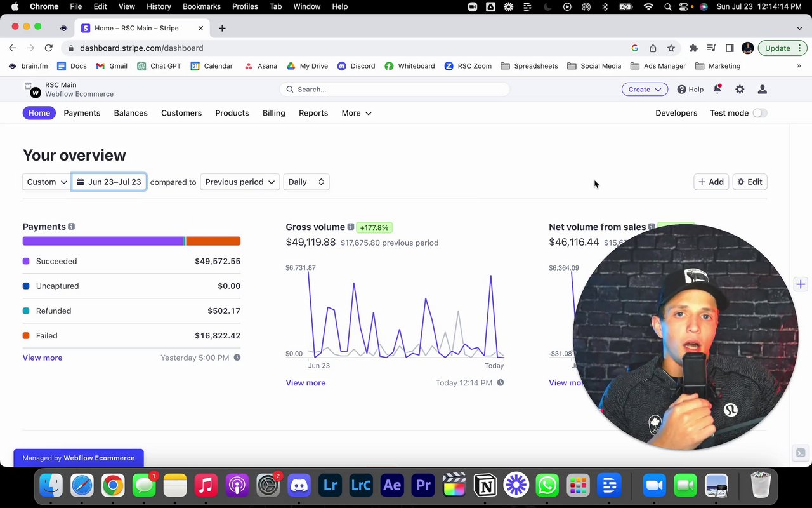Viewport: 812px width, 508px height.
Task: Reload the page in Chrome
Action: click(x=48, y=48)
